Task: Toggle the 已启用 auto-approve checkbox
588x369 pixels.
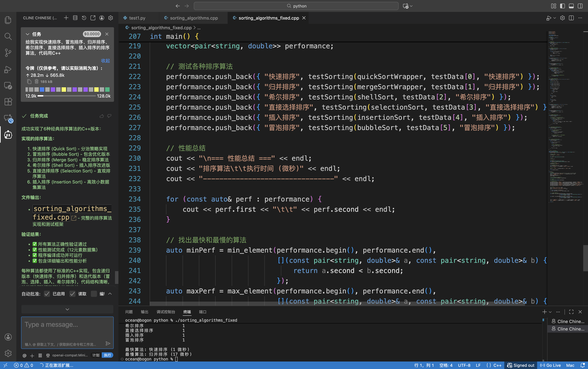Action: (x=47, y=294)
